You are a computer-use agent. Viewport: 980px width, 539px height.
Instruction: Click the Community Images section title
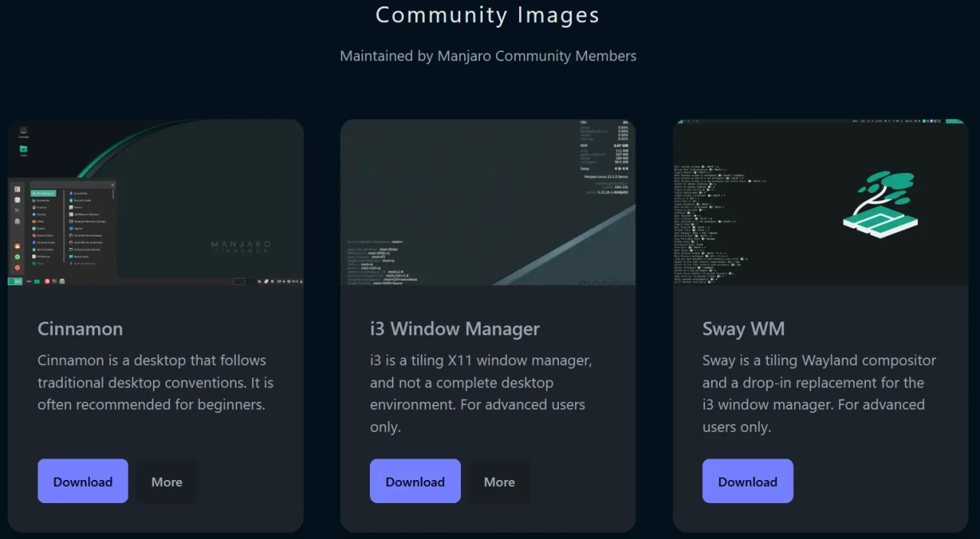coord(488,15)
